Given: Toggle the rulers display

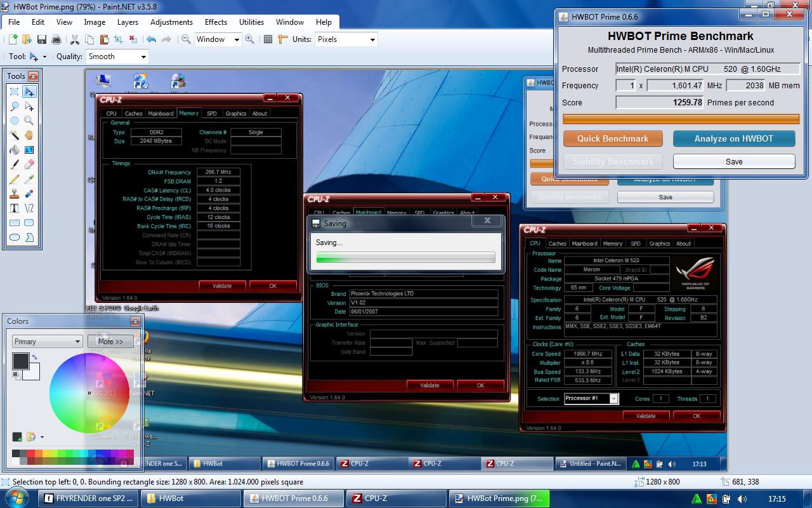Looking at the screenshot, I should [x=282, y=39].
